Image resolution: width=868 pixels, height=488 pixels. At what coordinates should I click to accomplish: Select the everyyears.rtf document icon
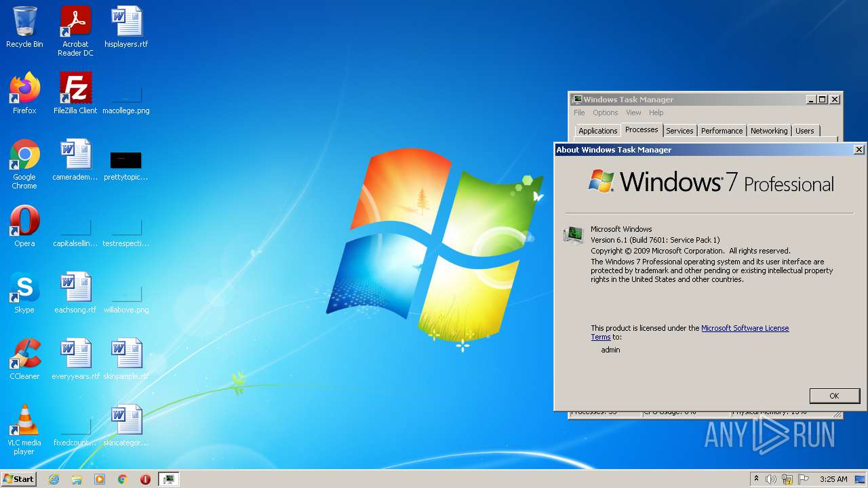pos(75,359)
